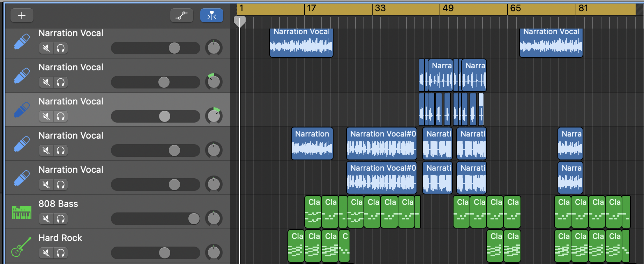
Task: Click the first Narration Vocal microphone icon
Action: (x=22, y=42)
